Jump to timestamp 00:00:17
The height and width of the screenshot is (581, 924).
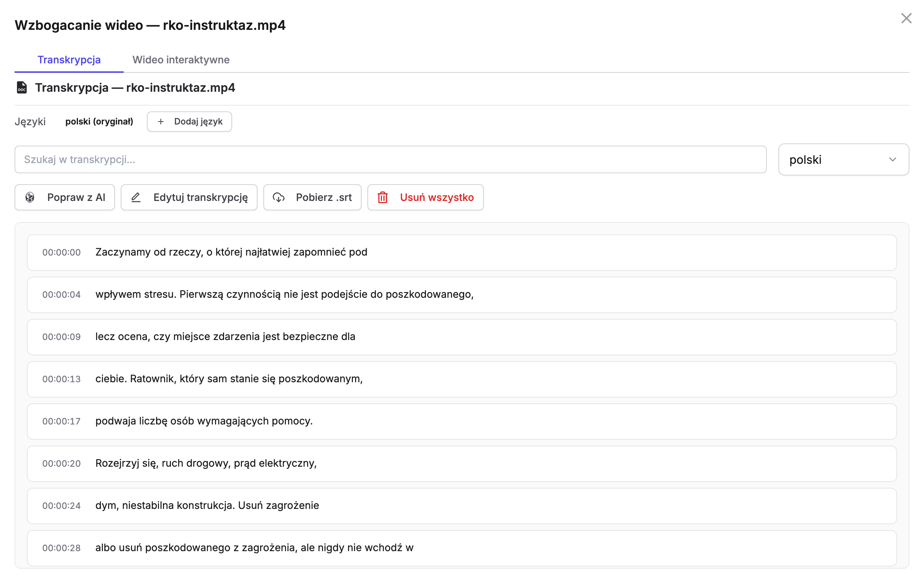tap(61, 421)
